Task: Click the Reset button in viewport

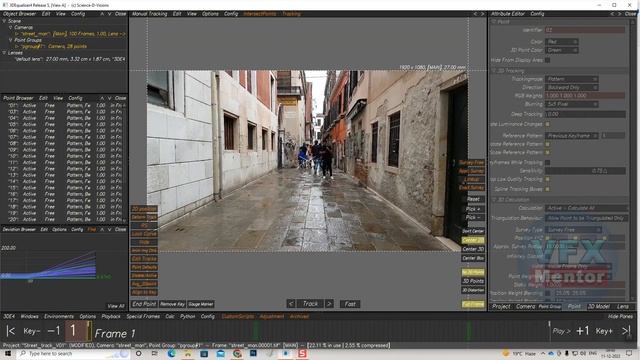Action: coord(473,199)
